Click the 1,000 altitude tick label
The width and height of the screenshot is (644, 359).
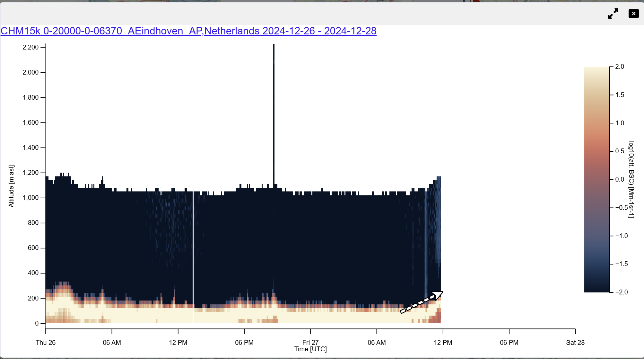pos(30,198)
